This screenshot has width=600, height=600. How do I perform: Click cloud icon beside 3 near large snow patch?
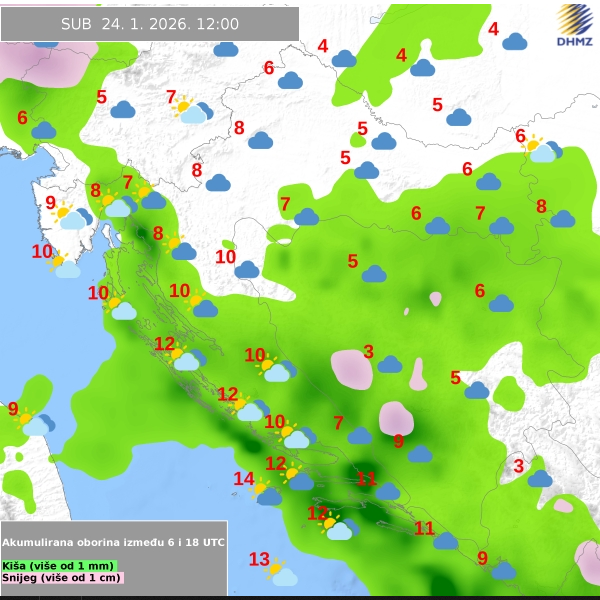pyautogui.click(x=390, y=364)
